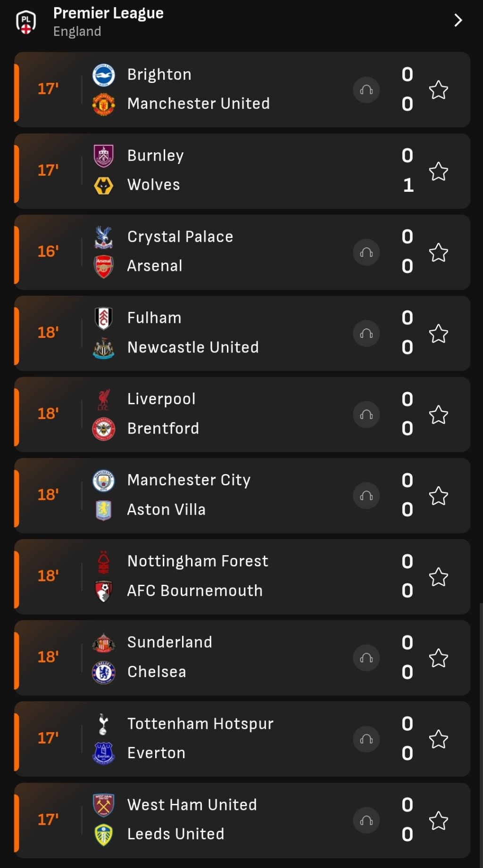
Task: Expand Premier League with the chevron arrow
Action: tap(458, 20)
